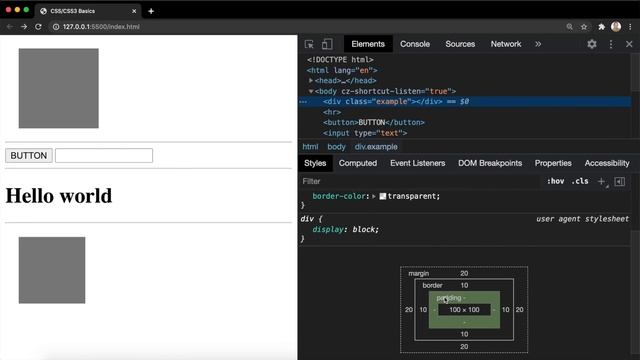Toggle the :hov element state button

click(x=556, y=181)
